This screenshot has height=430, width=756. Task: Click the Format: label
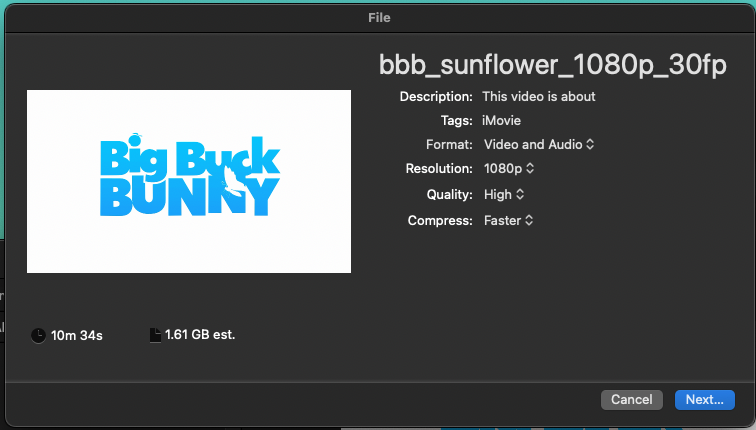(x=449, y=144)
